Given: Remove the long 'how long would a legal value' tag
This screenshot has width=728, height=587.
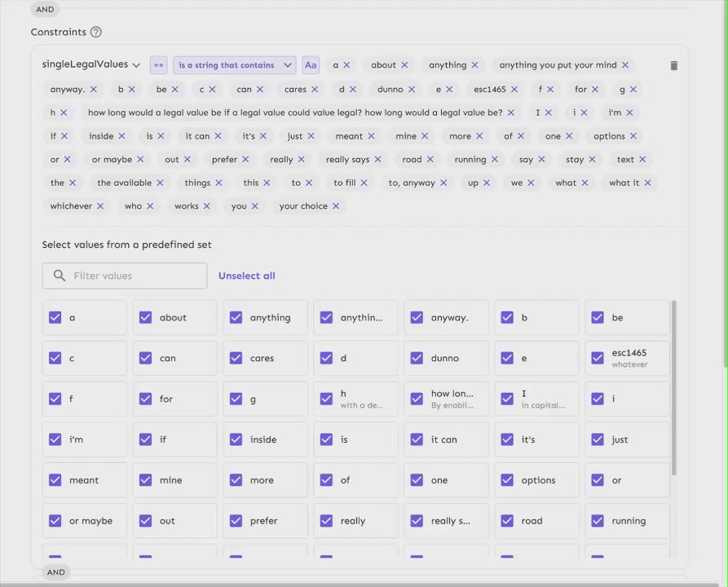Looking at the screenshot, I should pos(510,113).
